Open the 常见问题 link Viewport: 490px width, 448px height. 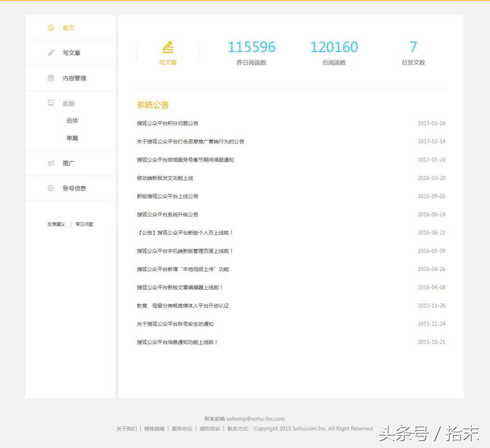(84, 224)
